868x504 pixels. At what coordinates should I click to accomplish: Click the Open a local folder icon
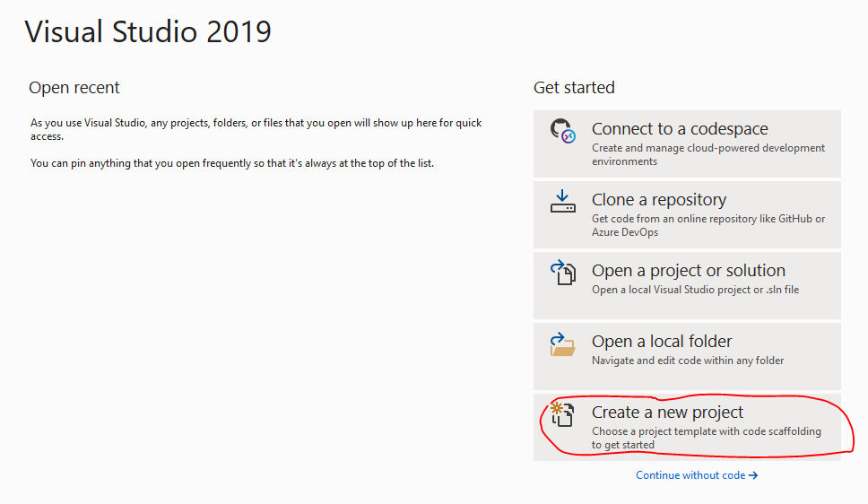click(x=562, y=344)
